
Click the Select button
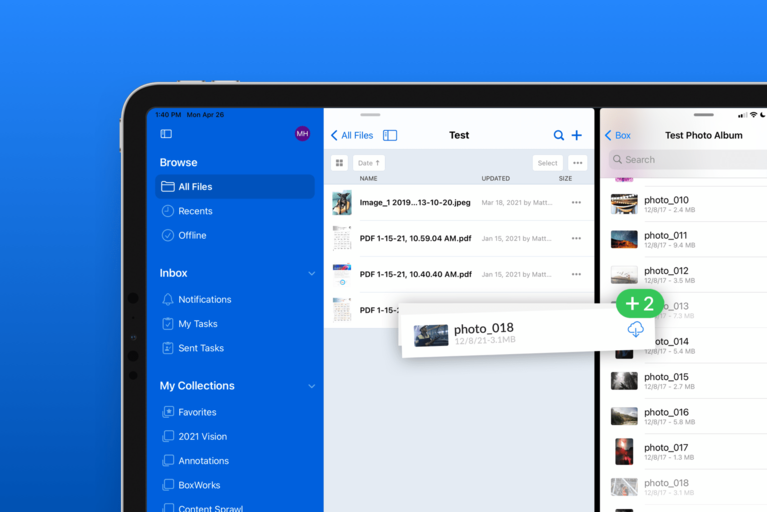click(547, 163)
